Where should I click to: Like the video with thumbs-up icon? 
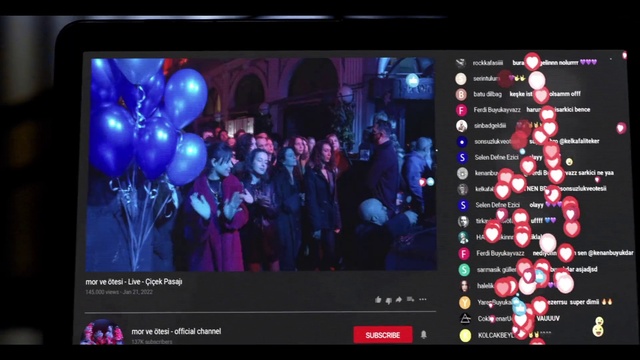point(378,300)
